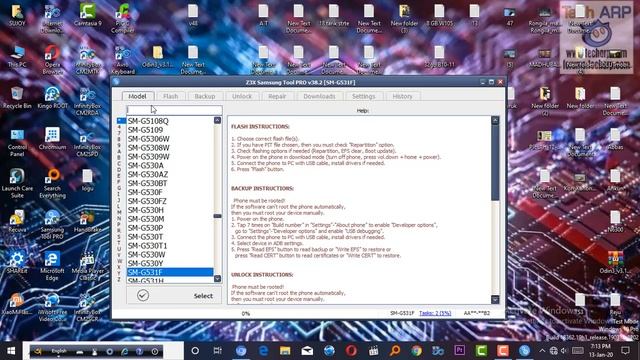This screenshot has width=640, height=360.
Task: Click help panel scrollbar thumb
Action: [495, 162]
